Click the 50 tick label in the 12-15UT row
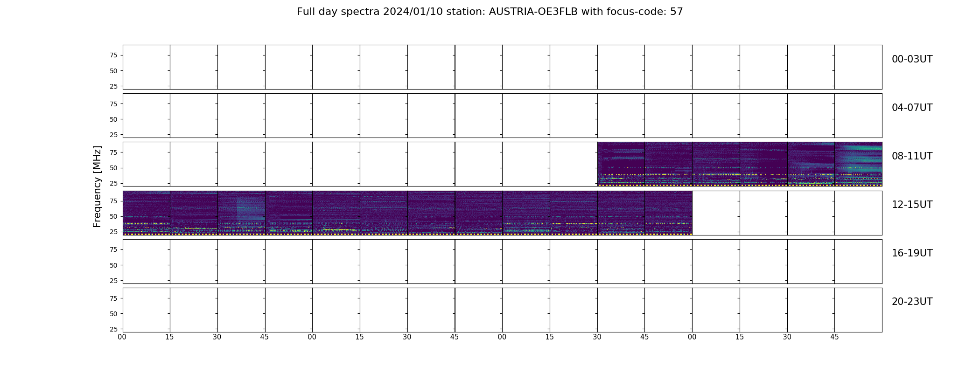 [x=113, y=216]
